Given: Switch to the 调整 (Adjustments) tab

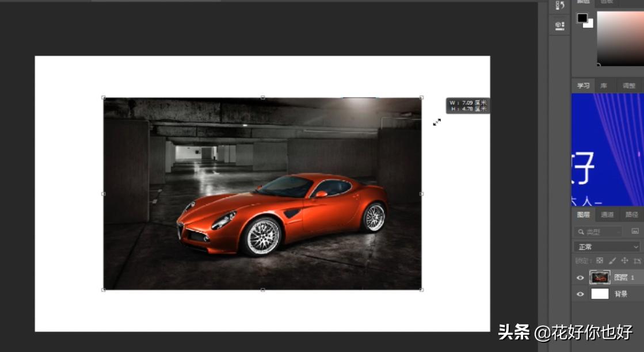Looking at the screenshot, I should (629, 86).
